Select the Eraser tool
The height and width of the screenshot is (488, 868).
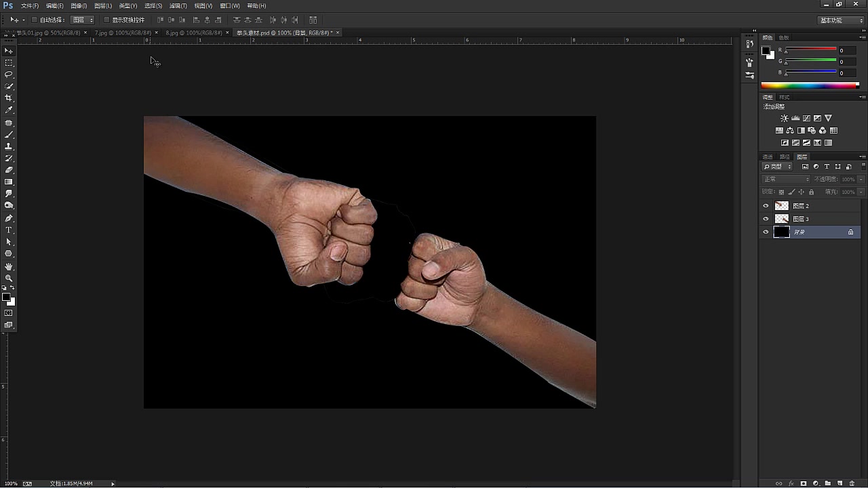[x=9, y=170]
